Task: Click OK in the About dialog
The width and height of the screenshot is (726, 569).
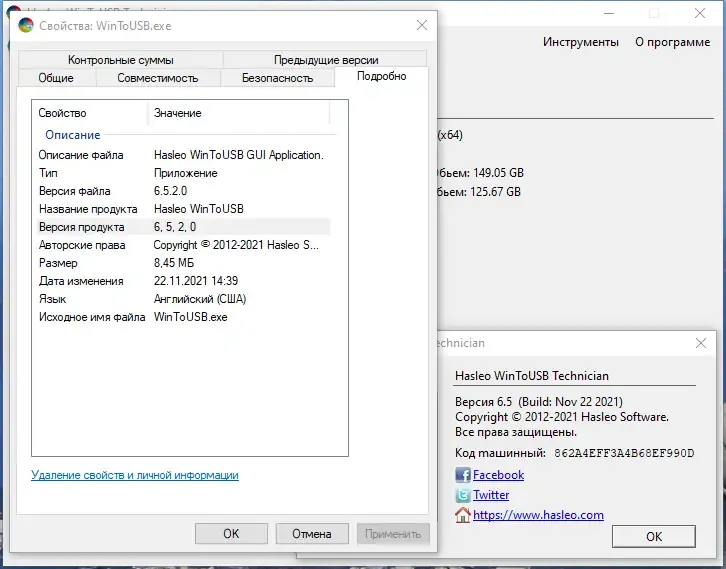Action: [654, 537]
